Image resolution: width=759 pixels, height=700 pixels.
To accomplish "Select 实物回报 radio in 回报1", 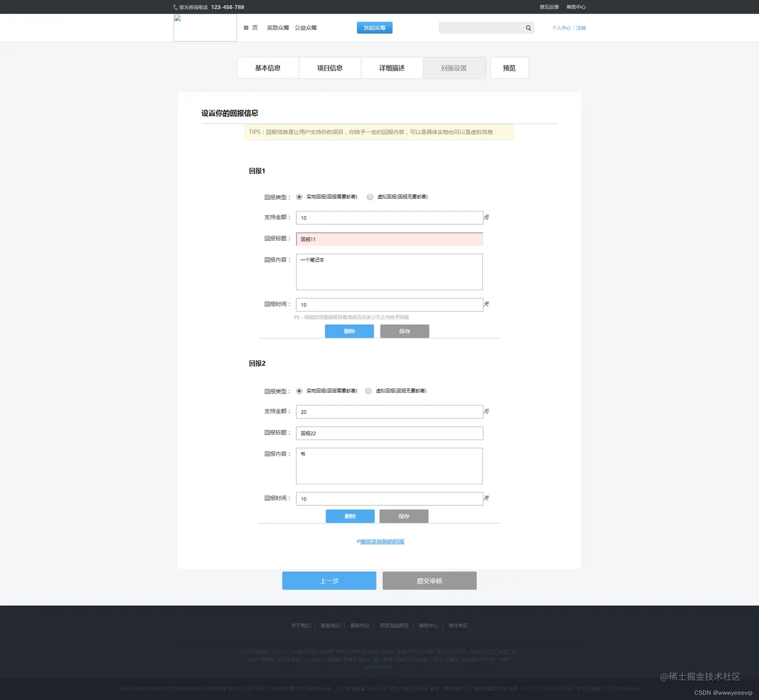I will click(x=299, y=197).
